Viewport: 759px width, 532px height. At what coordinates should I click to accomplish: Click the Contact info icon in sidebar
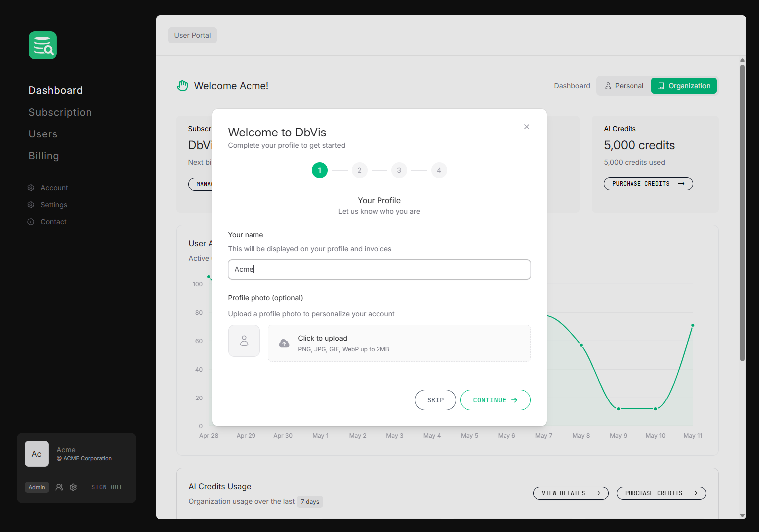point(31,222)
